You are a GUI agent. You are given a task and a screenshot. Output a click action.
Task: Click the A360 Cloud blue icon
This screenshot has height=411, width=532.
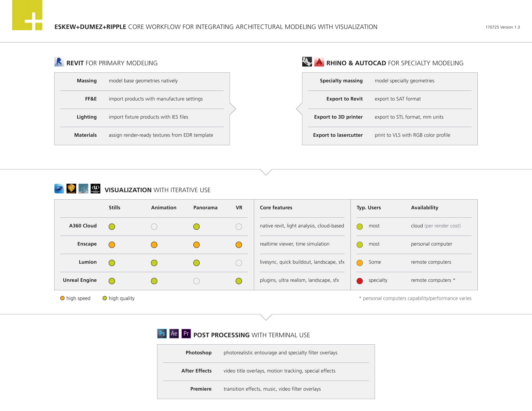pos(59,189)
